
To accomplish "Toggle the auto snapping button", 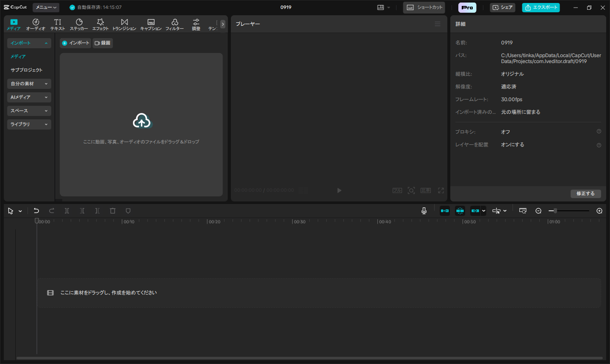I will coord(460,211).
